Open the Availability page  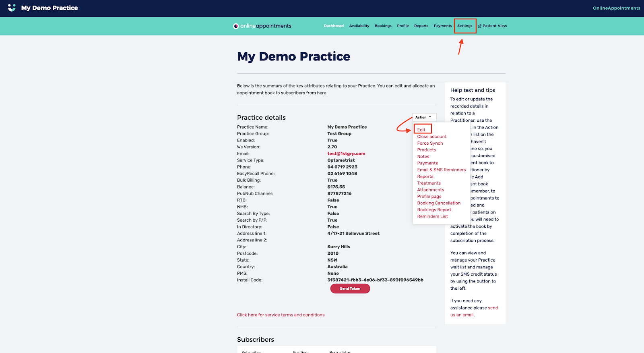click(359, 26)
